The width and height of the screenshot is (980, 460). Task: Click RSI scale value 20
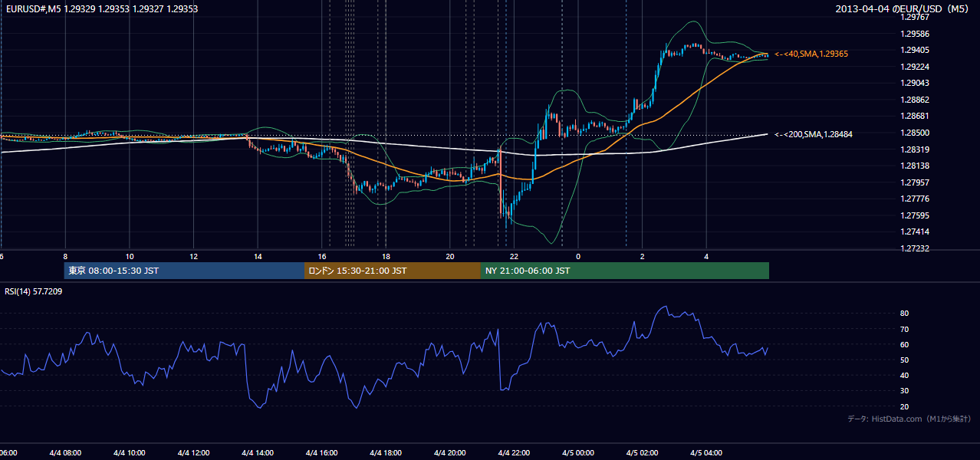pyautogui.click(x=904, y=406)
